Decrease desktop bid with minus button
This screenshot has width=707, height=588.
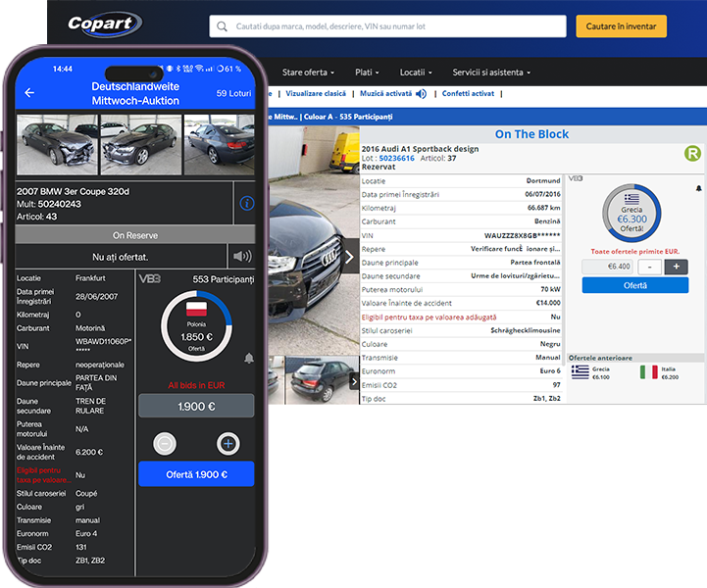click(x=650, y=267)
